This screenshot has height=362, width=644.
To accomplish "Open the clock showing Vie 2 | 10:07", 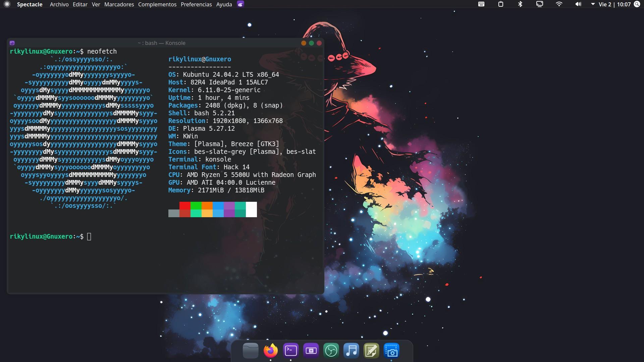I will [x=614, y=4].
